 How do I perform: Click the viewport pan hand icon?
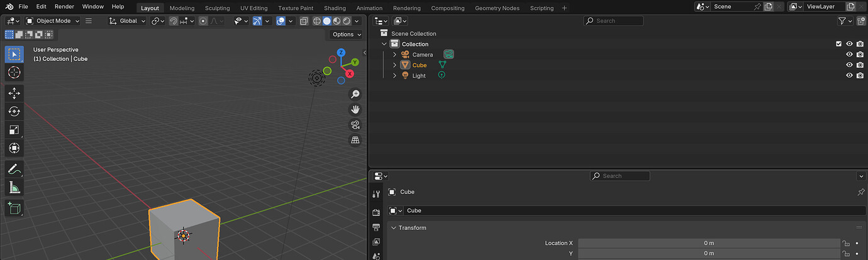pyautogui.click(x=355, y=109)
